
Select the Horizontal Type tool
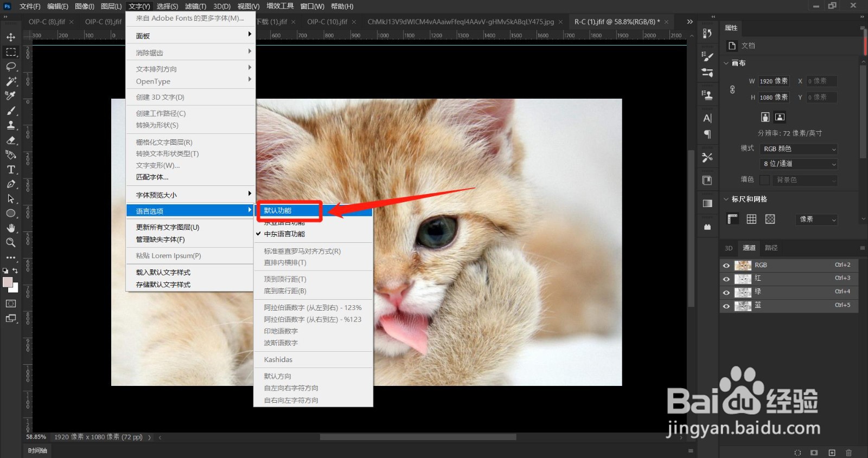(x=11, y=170)
